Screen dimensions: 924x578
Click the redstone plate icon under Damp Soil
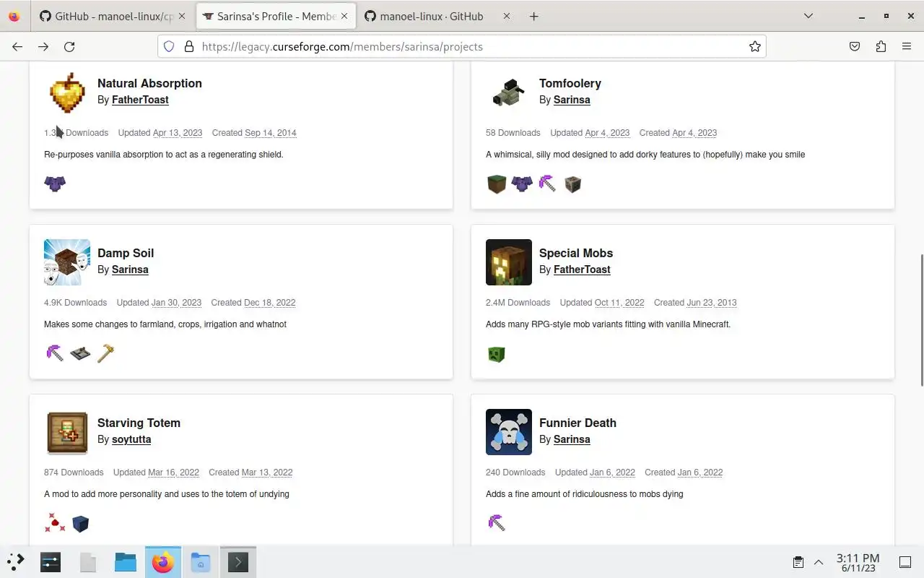tap(80, 353)
